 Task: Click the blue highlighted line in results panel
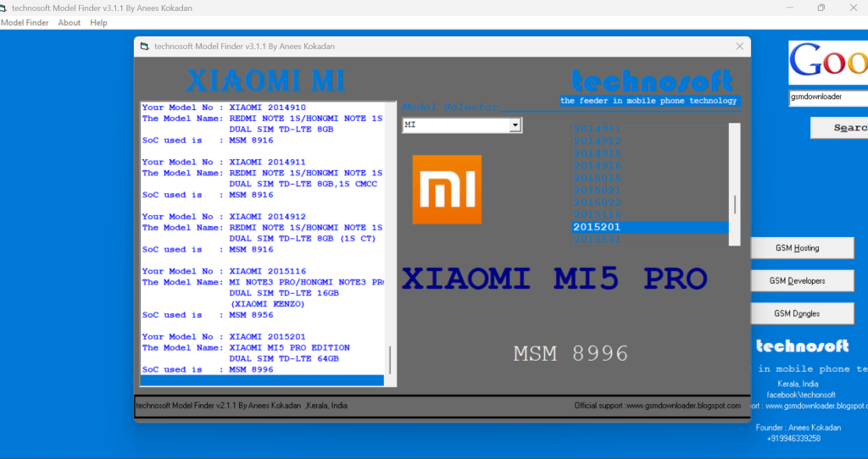tap(262, 380)
